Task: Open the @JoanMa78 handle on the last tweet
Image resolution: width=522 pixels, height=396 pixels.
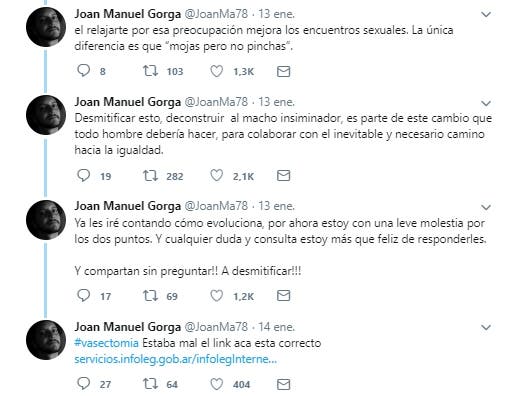Action: pos(216,327)
